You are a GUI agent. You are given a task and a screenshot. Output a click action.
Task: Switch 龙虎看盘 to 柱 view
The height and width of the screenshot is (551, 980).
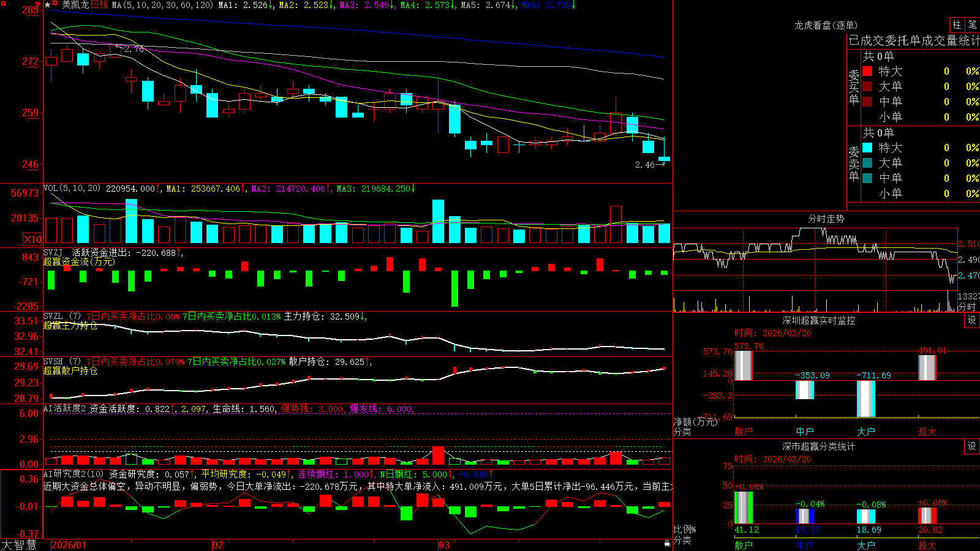[x=957, y=25]
